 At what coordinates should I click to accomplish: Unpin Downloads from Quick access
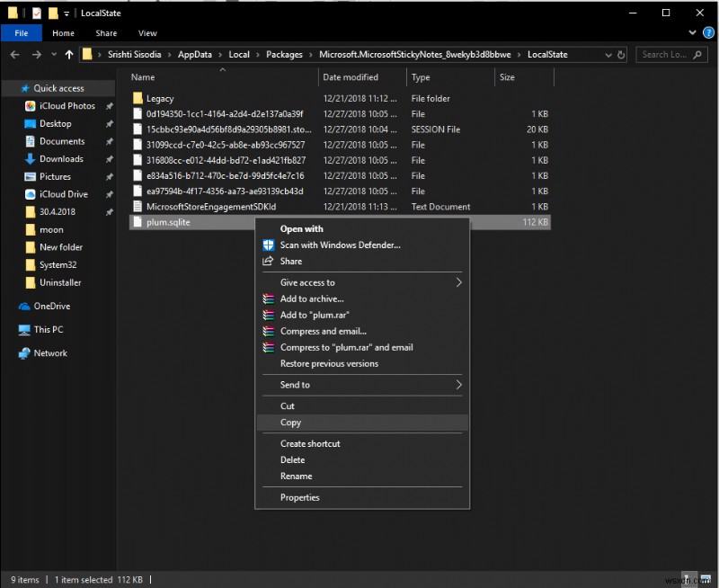pos(109,159)
